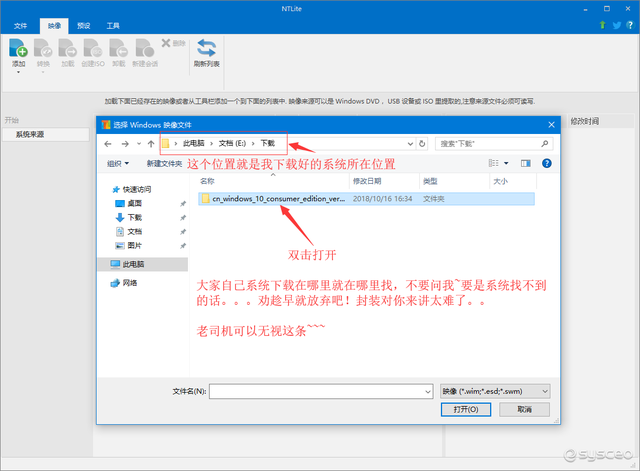Viewport: 640px width, 471px height.
Task: Select 系统来源 in NTLite sidebar
Action: [x=46, y=134]
